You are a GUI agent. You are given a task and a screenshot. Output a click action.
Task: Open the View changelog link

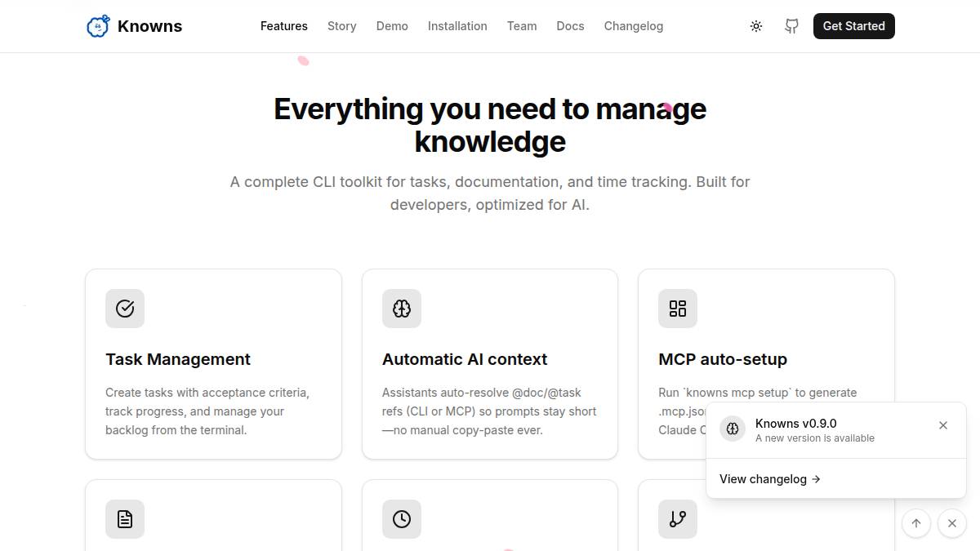[769, 479]
